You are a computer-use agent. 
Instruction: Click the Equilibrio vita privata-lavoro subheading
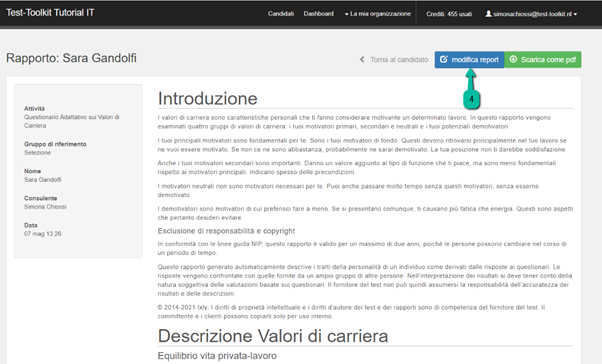(217, 356)
